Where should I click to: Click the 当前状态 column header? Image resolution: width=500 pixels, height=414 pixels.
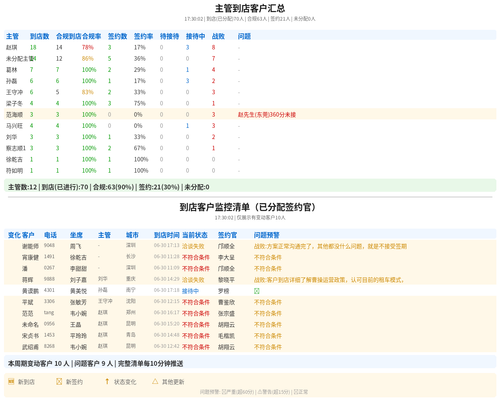[195, 235]
